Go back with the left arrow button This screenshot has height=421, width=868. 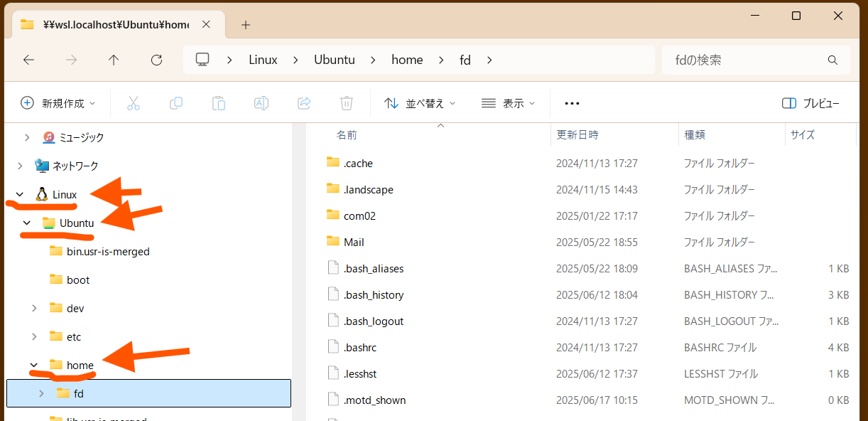point(29,60)
